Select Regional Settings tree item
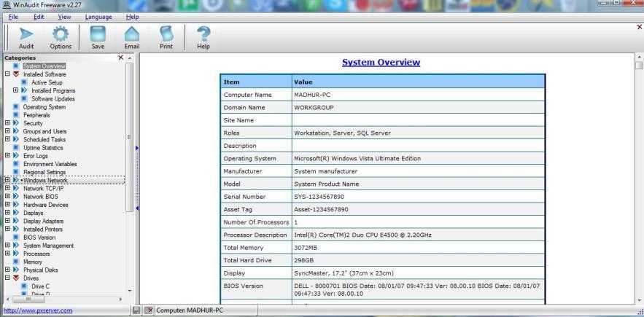644x317 pixels. click(44, 172)
